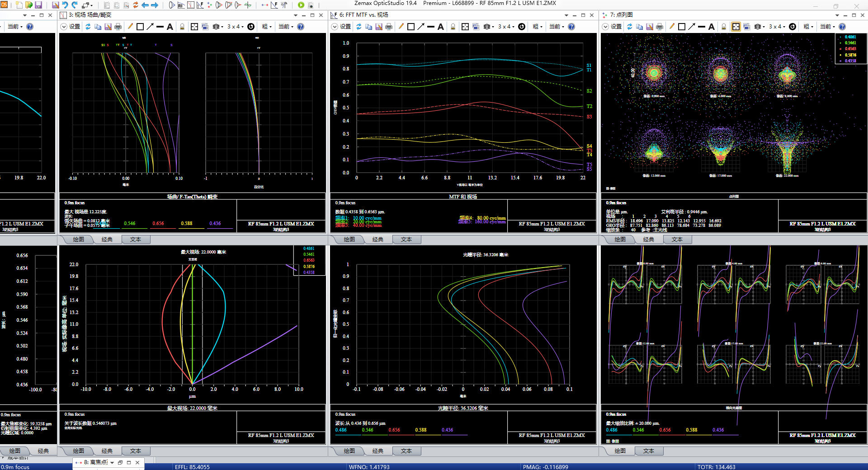Viewport: 868px width, 470px height.
Task: Toggle zoom mode in field curvature window
Action: 194,27
